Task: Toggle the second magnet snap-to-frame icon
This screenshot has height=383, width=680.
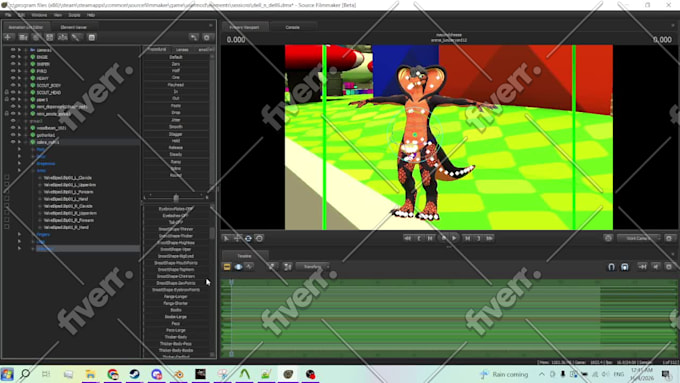Action: coord(624,267)
